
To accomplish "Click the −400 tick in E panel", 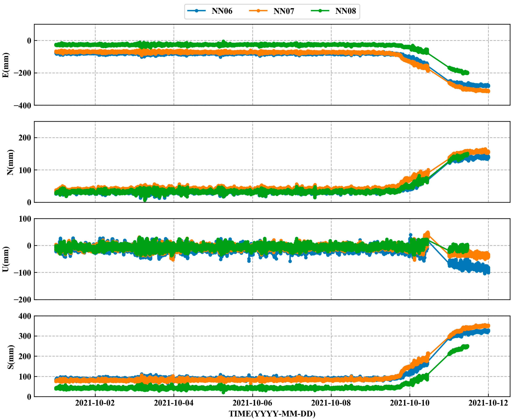I will point(22,106).
